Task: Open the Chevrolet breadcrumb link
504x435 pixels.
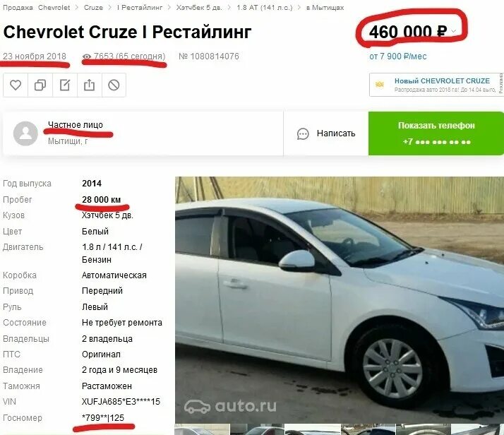Action: pyautogui.click(x=54, y=7)
